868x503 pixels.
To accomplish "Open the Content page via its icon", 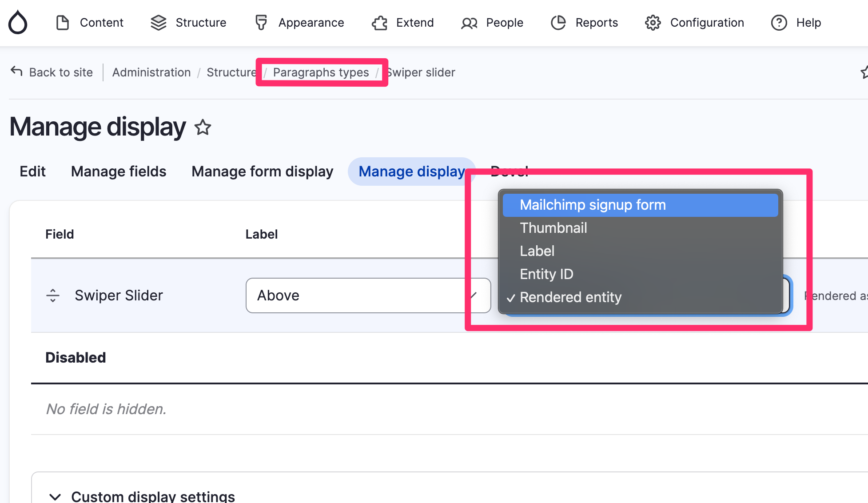I will click(x=63, y=22).
